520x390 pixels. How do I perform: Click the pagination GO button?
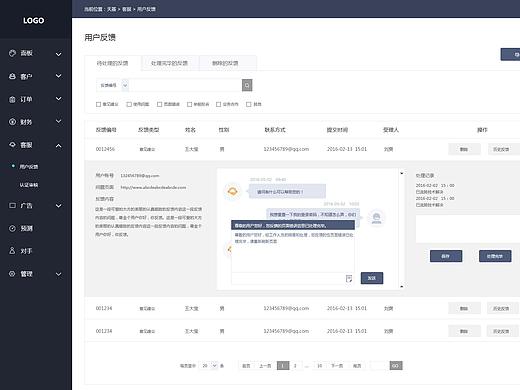coord(396,366)
